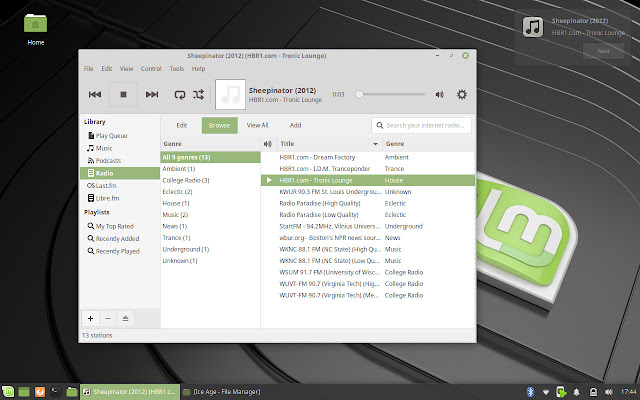Open Recently Played playlist
The width and height of the screenshot is (640, 400).
pos(120,251)
